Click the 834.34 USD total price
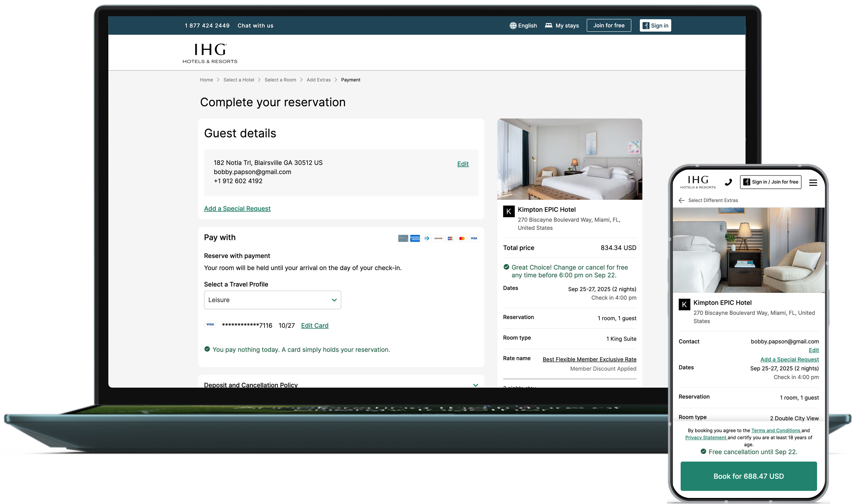 618,248
